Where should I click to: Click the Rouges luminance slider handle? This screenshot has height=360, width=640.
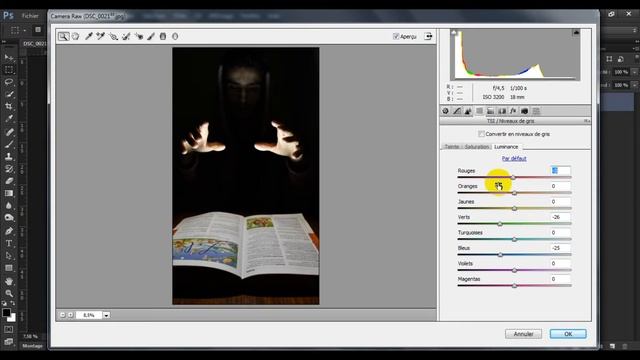[x=513, y=178]
